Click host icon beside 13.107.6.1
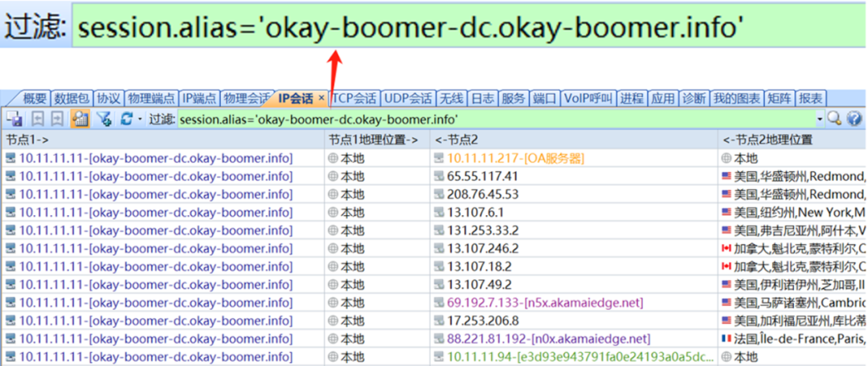 pos(439,213)
